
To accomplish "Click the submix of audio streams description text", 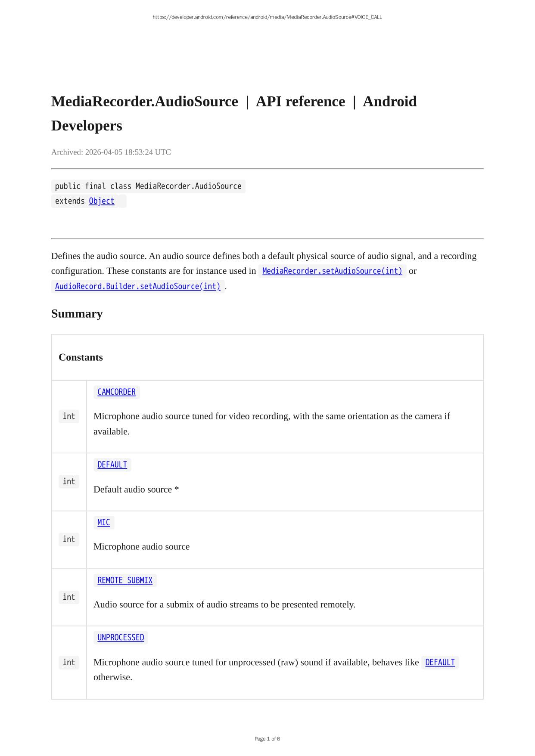I will pyautogui.click(x=224, y=604).
